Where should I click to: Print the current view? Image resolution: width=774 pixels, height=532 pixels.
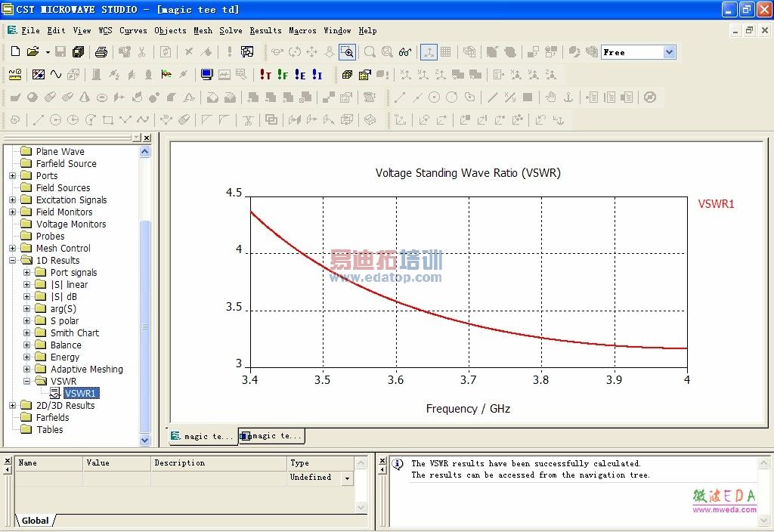point(101,51)
